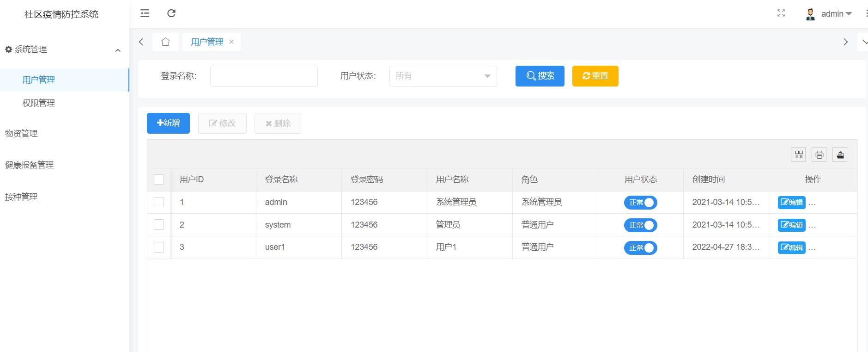
Task: Click more actions ellipsis in admin row
Action: pyautogui.click(x=812, y=204)
